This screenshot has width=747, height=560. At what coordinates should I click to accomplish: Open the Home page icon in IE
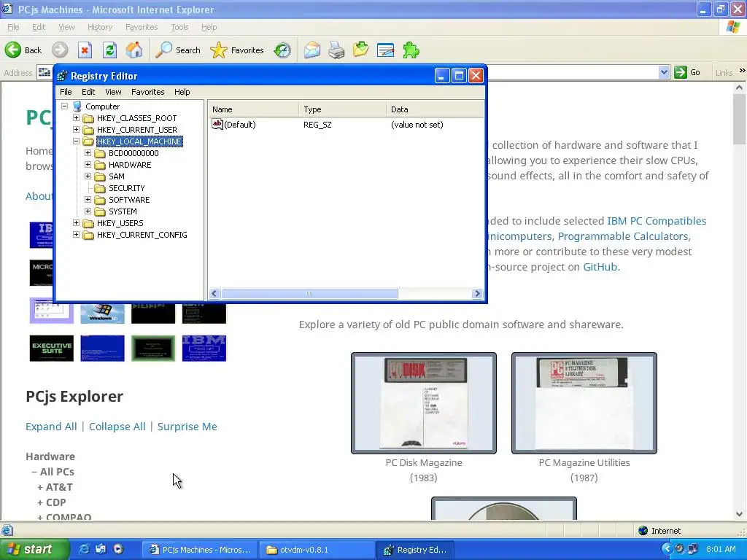(x=134, y=50)
